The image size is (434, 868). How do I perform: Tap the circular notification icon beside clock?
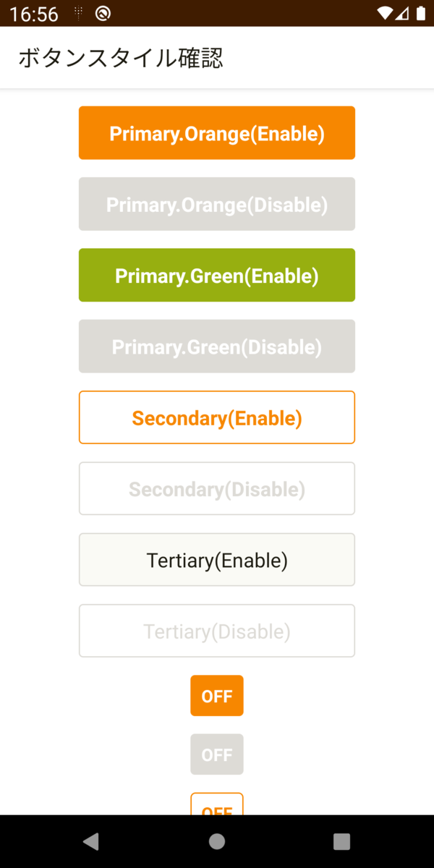(x=103, y=14)
